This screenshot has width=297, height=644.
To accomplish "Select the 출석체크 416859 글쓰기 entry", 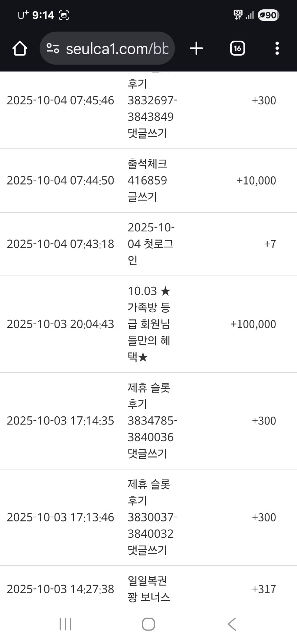I will tap(147, 180).
